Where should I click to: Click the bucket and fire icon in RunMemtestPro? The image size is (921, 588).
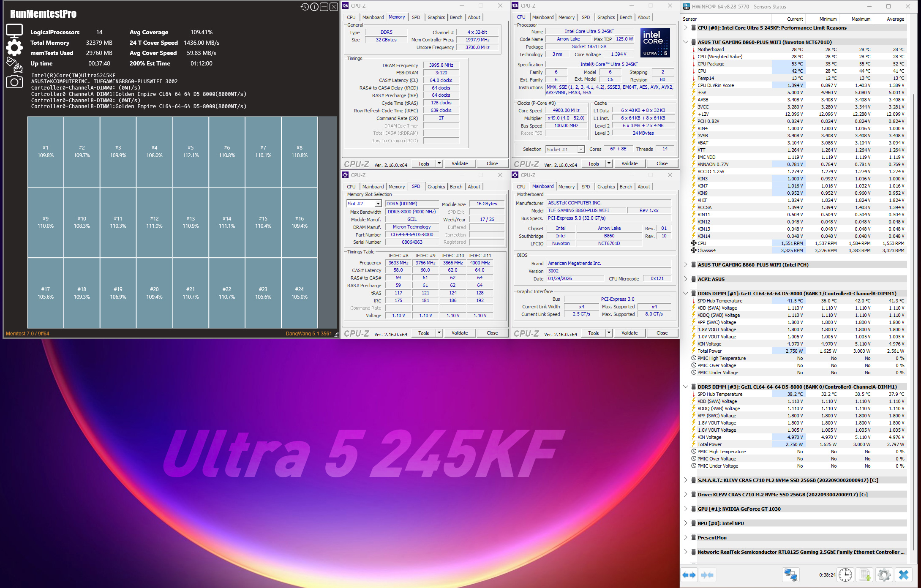[x=14, y=65]
